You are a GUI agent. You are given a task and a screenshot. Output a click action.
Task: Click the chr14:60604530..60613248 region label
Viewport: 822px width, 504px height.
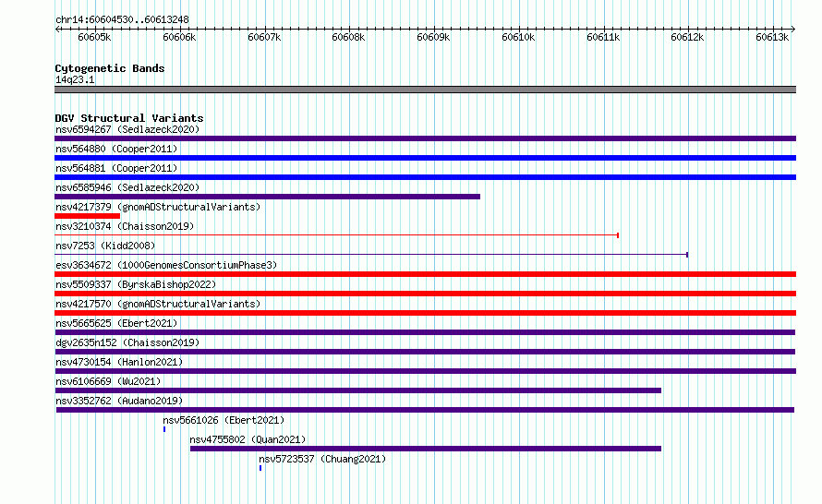122,20
